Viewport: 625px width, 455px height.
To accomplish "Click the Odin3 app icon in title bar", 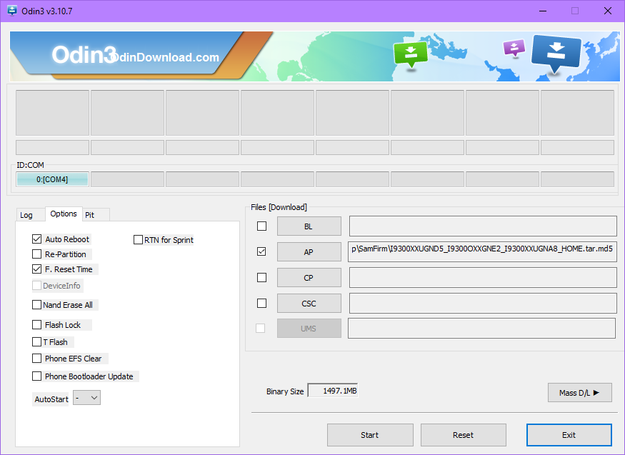I will (12, 11).
